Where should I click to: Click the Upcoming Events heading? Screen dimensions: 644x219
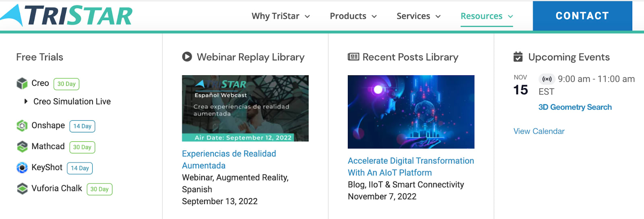(569, 57)
